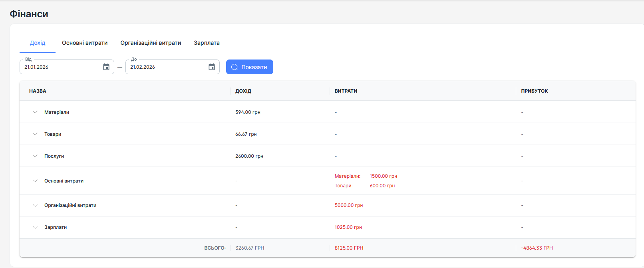Click the ВИТРАТИ column header
Screen dimensions: 644x268
(346, 91)
